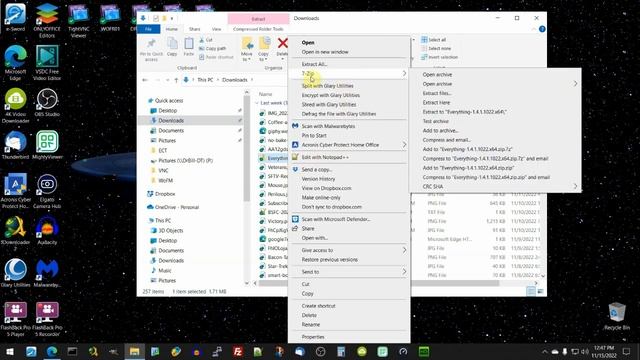Open the File tab in Explorer

(x=149, y=29)
